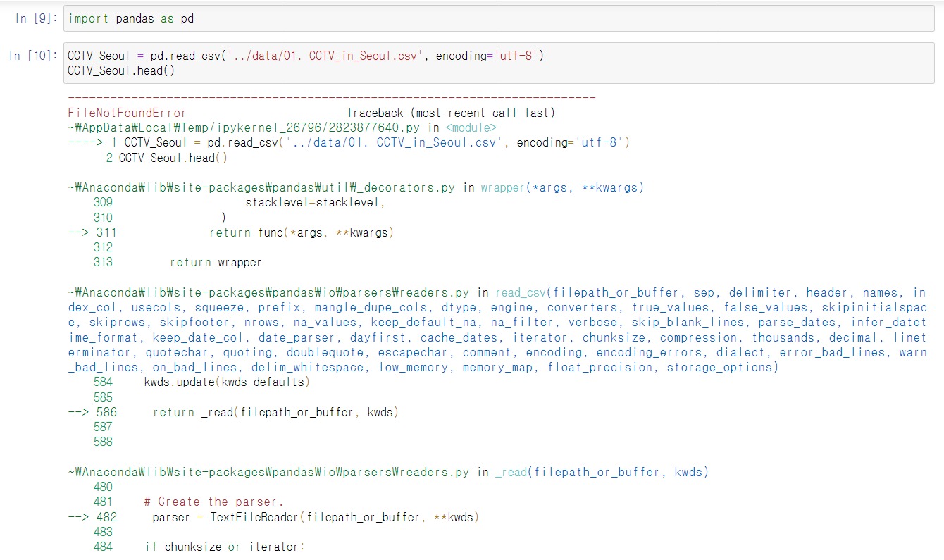Click arrow line '--> 482 parser = TextFileReader'
The height and width of the screenshot is (560, 944).
tap(273, 517)
